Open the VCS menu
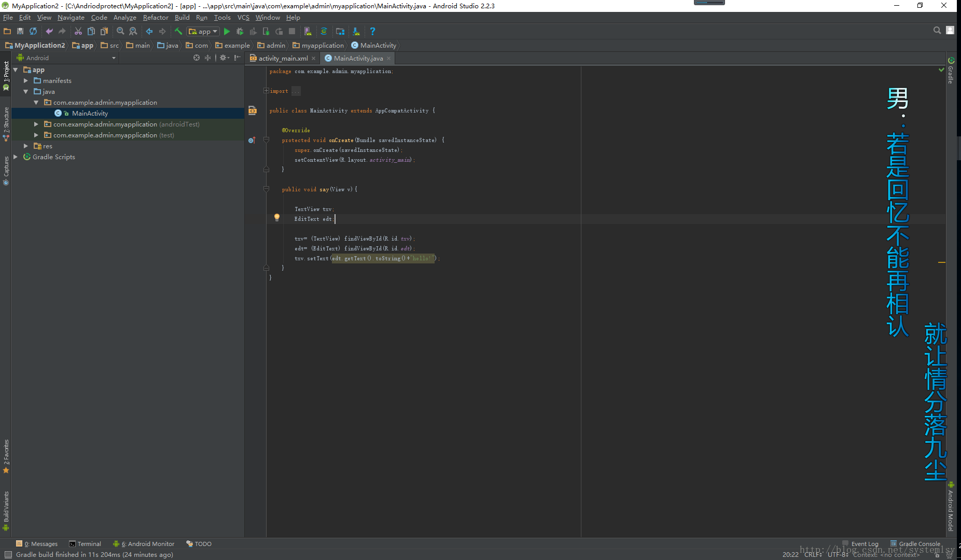961x560 pixels. click(x=243, y=17)
